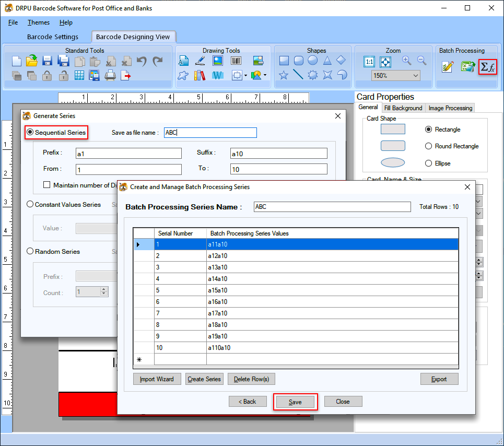This screenshot has width=504, height=446.
Task: Open the Batch Processing formula tool
Action: tap(487, 67)
